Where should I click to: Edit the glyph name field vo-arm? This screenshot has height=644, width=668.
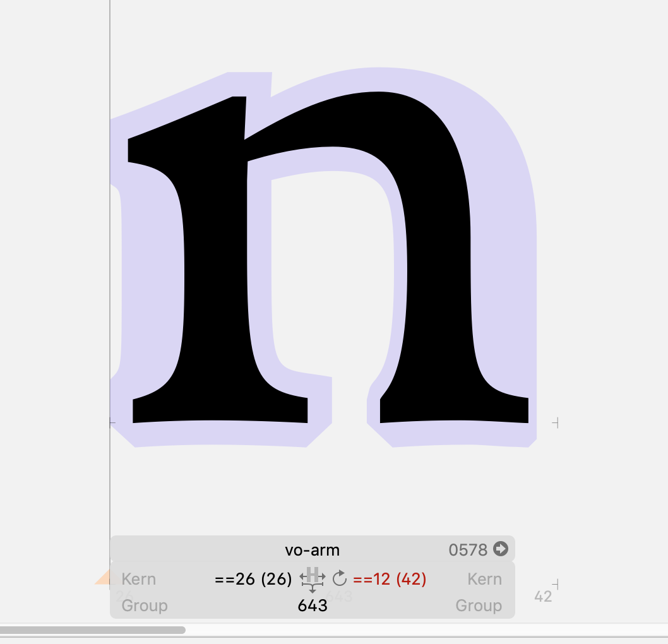pyautogui.click(x=313, y=550)
